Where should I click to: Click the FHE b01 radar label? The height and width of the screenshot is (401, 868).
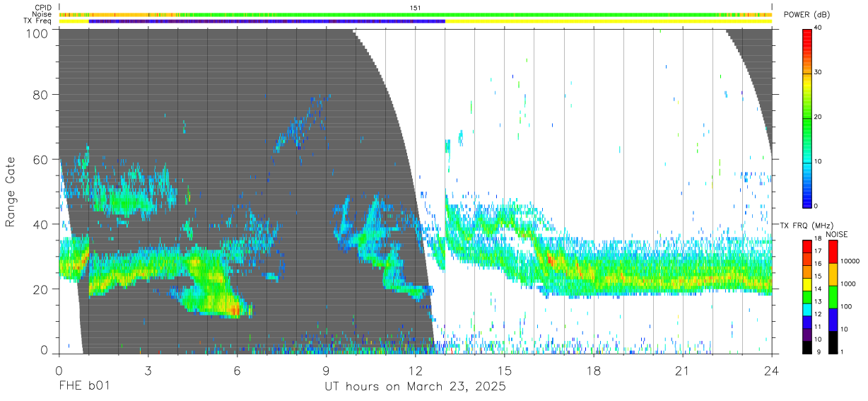click(x=84, y=386)
